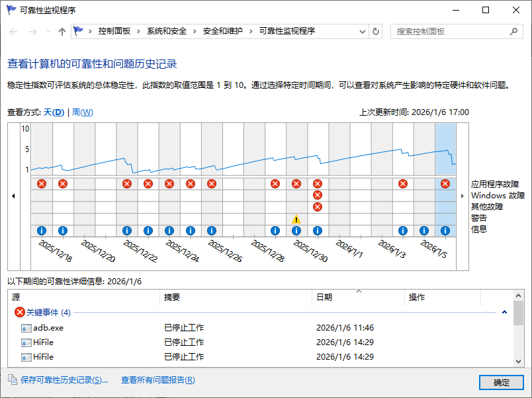Viewport: 532px width, 398px height.
Task: Select the adb.exe crash entry icon
Action: [x=26, y=327]
